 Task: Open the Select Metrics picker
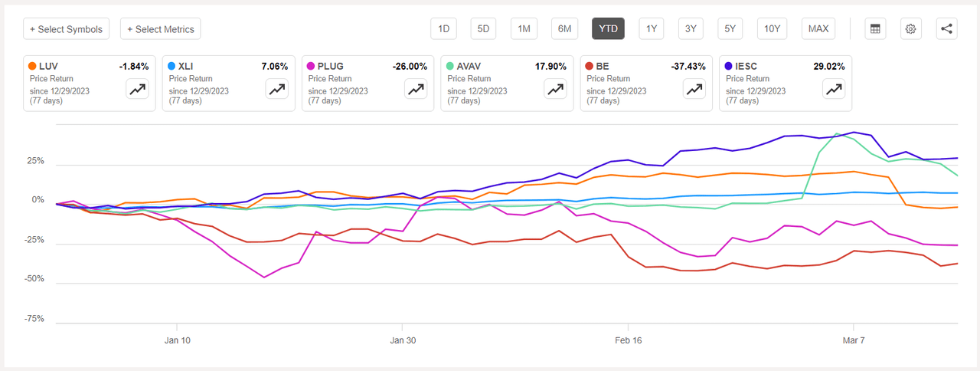161,29
